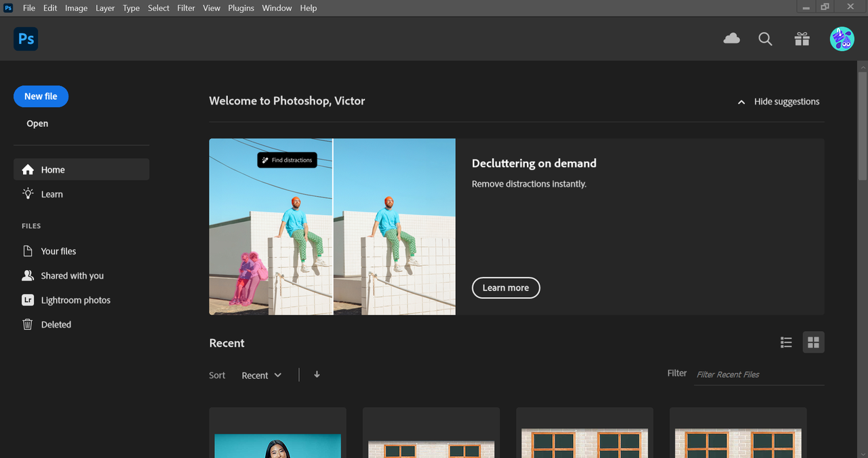Open the user profile avatar
The height and width of the screenshot is (458, 868).
[842, 39]
